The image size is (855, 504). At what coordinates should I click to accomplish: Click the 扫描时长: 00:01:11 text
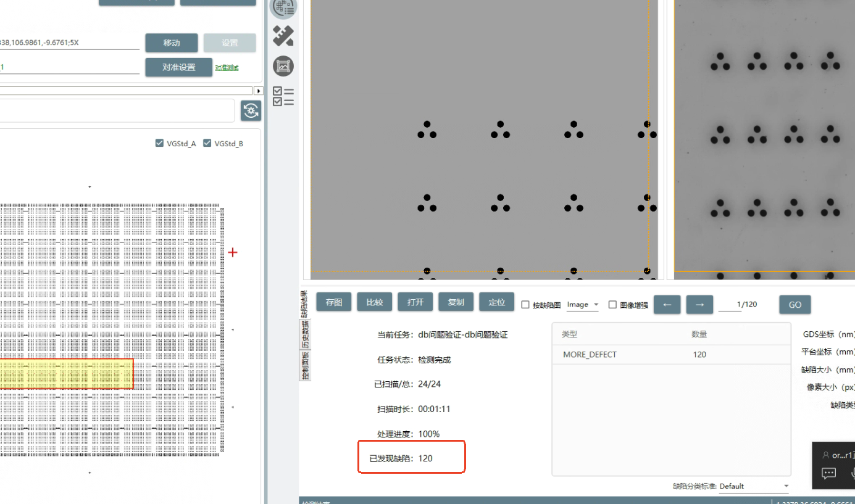pyautogui.click(x=413, y=409)
